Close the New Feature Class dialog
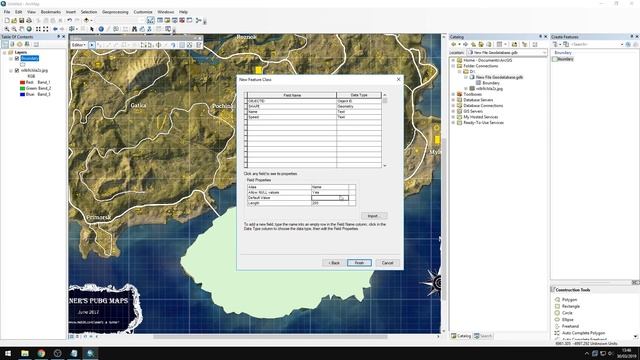This screenshot has height=360, width=640. (x=398, y=80)
